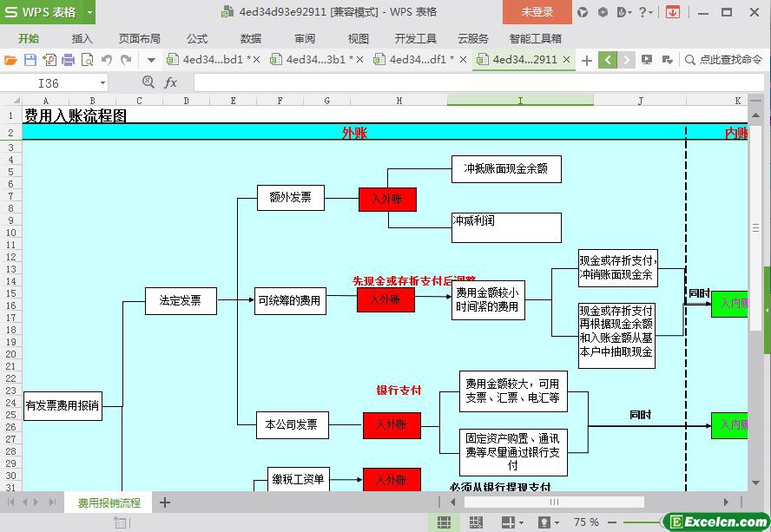Click the Print icon in quick toolbar
The height and width of the screenshot is (532, 771).
(68, 60)
